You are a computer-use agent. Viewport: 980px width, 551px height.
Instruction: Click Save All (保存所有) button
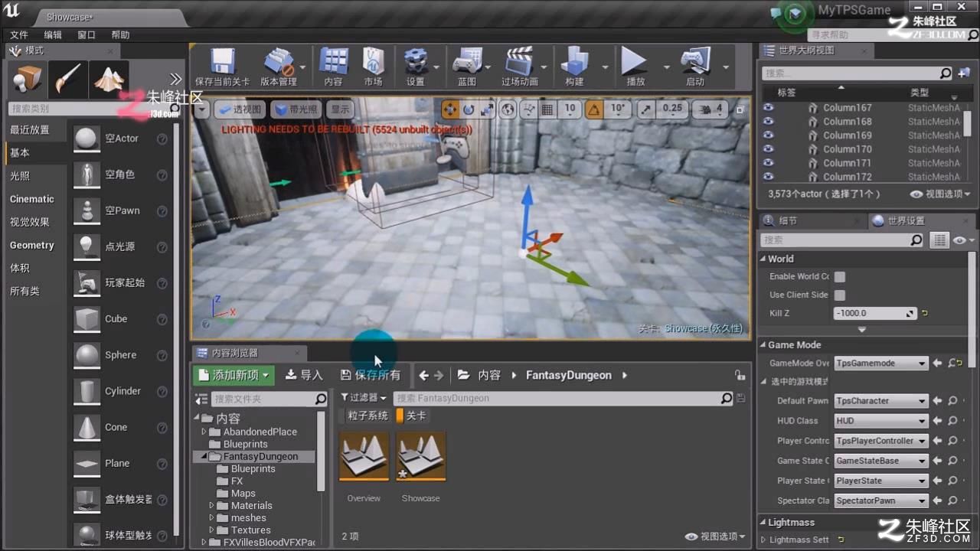click(371, 375)
